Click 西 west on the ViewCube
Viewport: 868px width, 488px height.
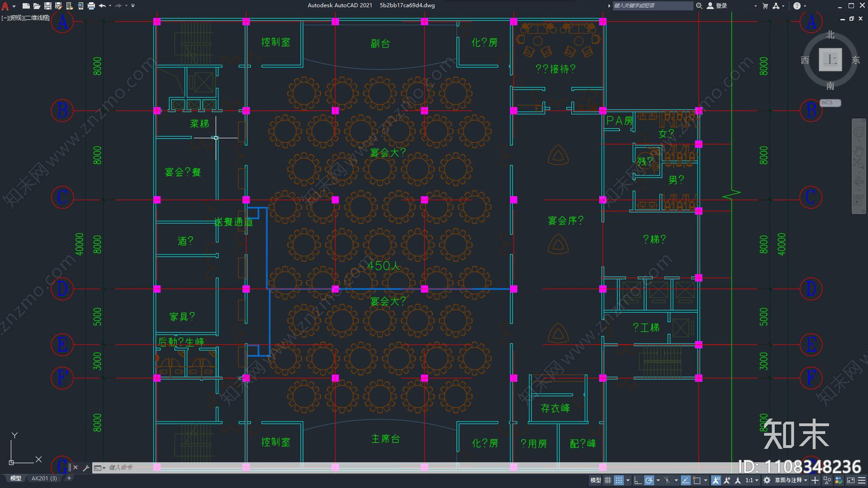click(805, 60)
